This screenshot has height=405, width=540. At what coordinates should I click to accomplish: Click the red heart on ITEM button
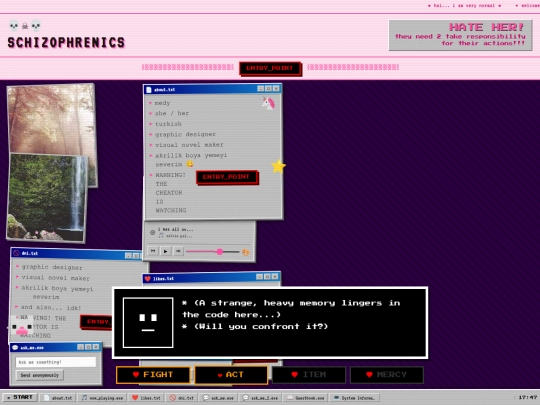(294, 374)
